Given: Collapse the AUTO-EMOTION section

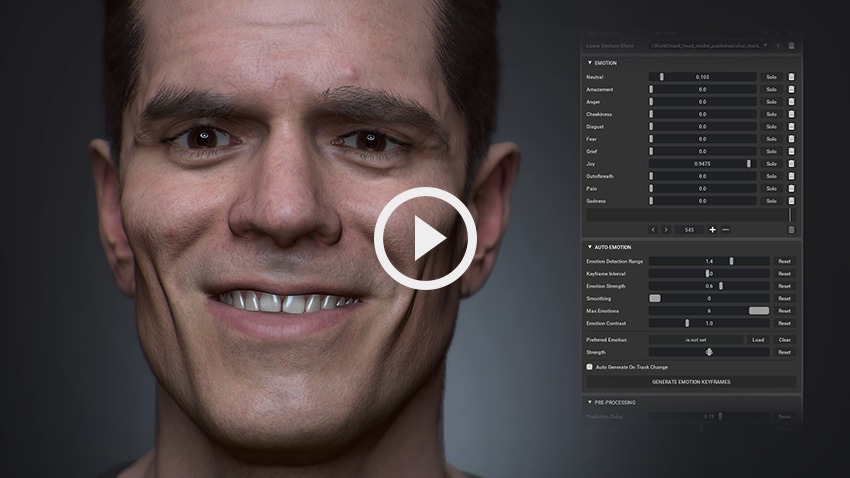Looking at the screenshot, I should pos(588,247).
